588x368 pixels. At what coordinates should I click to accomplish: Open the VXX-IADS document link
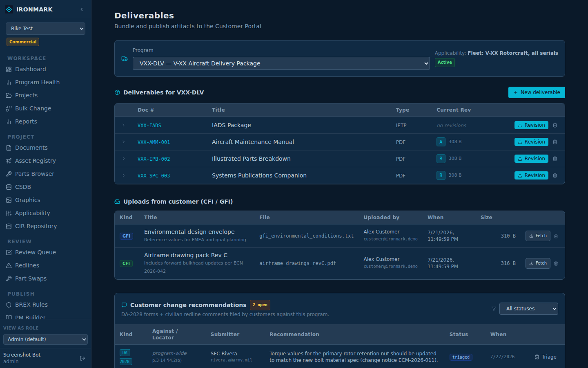coord(149,126)
